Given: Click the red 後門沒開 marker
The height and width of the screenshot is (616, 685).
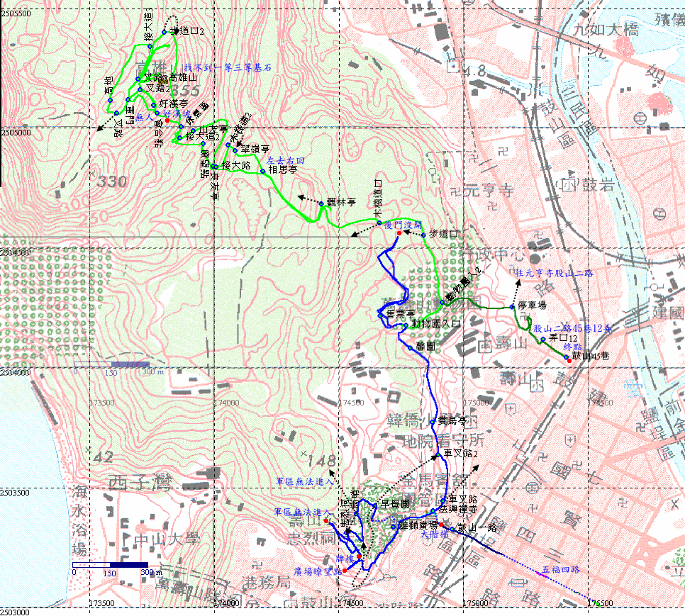Looking at the screenshot, I should (399, 233).
